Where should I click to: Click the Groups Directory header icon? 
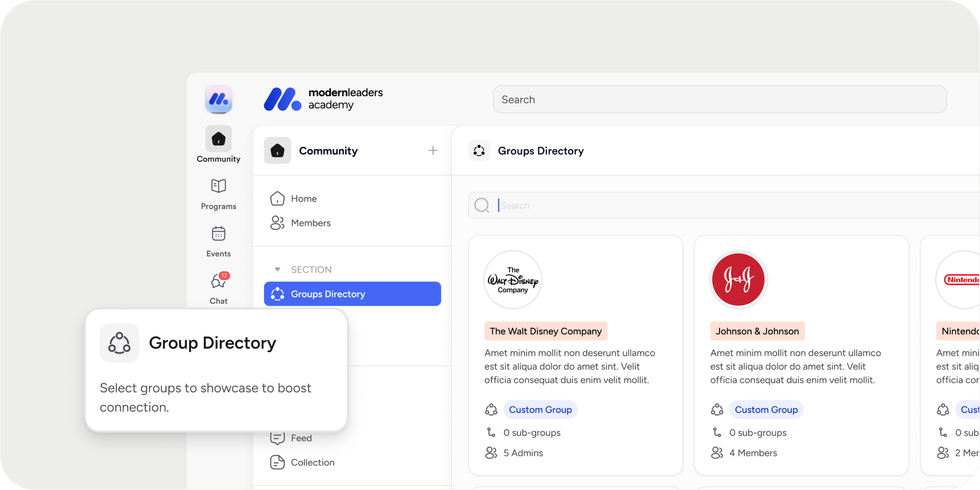[x=479, y=150]
